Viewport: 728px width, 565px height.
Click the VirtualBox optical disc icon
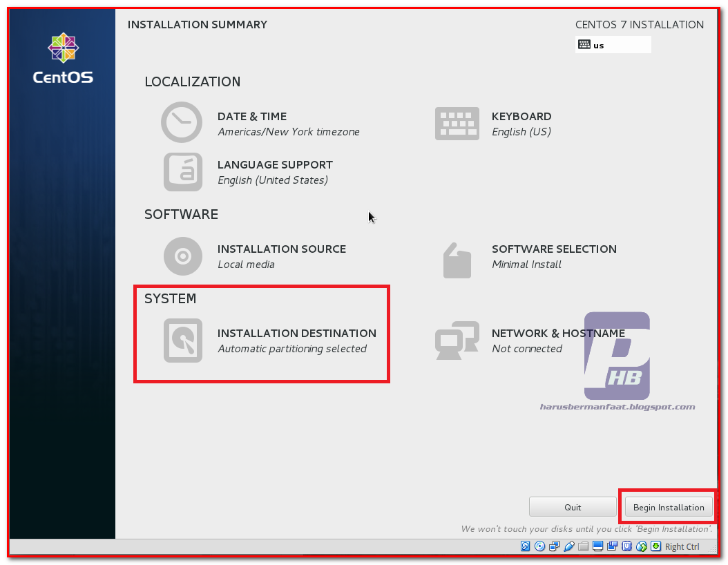(539, 546)
